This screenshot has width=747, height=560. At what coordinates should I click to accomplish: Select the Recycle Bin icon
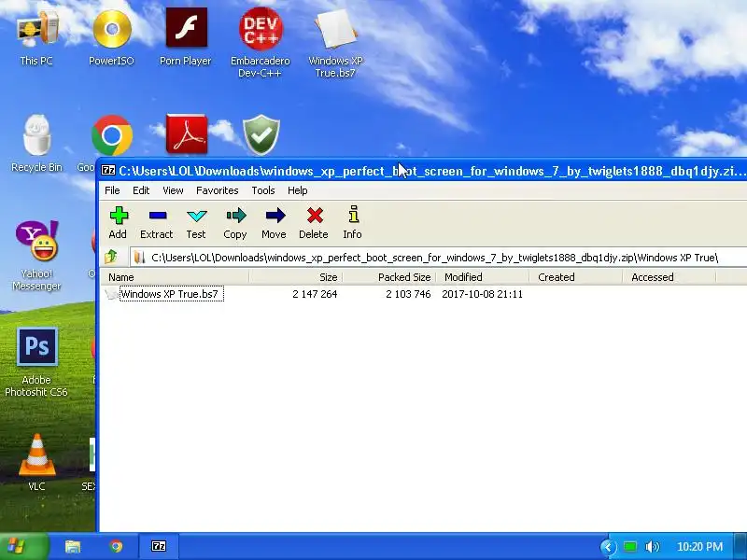click(36, 143)
